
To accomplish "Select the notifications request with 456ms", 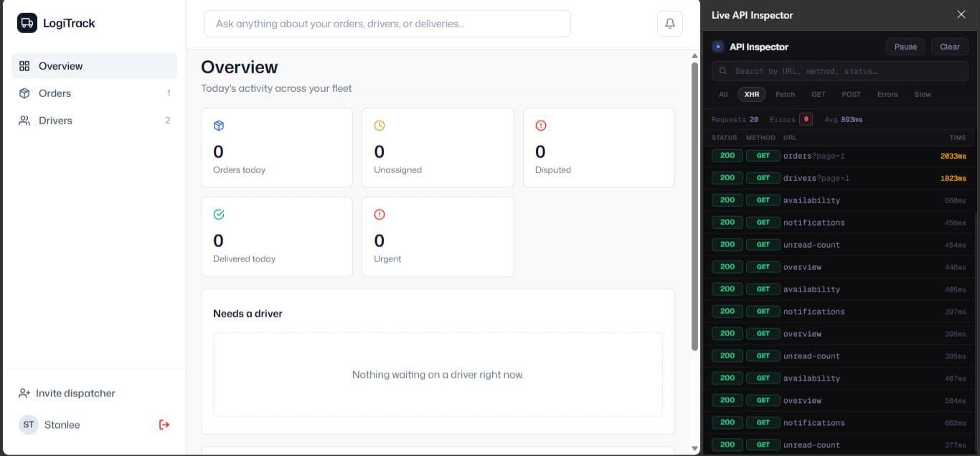I will (x=840, y=223).
